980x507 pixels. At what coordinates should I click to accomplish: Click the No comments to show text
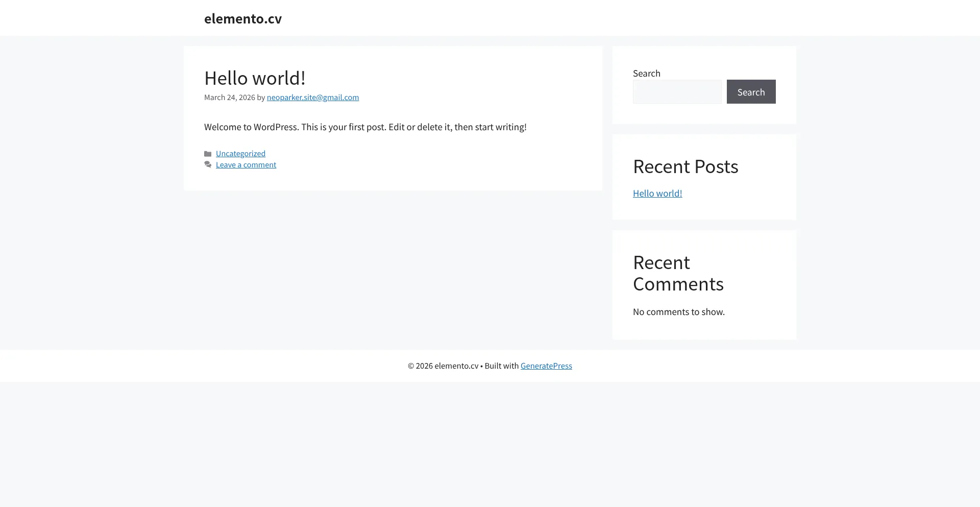[x=679, y=312]
